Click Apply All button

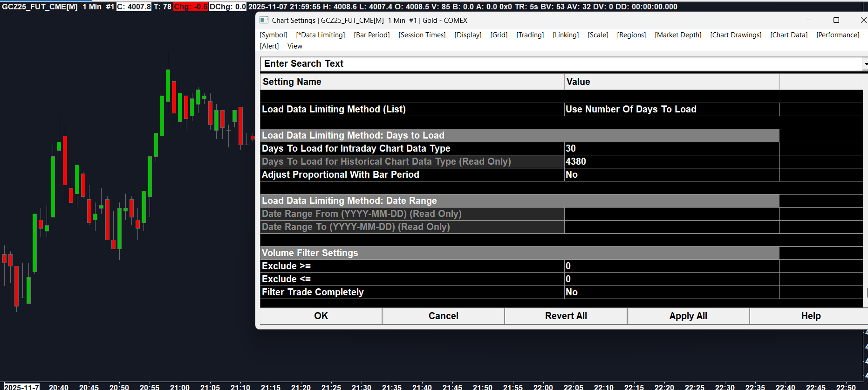click(x=688, y=316)
